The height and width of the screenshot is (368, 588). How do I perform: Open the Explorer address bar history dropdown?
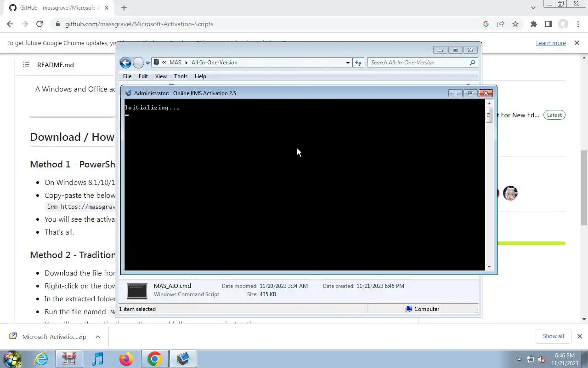click(x=348, y=63)
